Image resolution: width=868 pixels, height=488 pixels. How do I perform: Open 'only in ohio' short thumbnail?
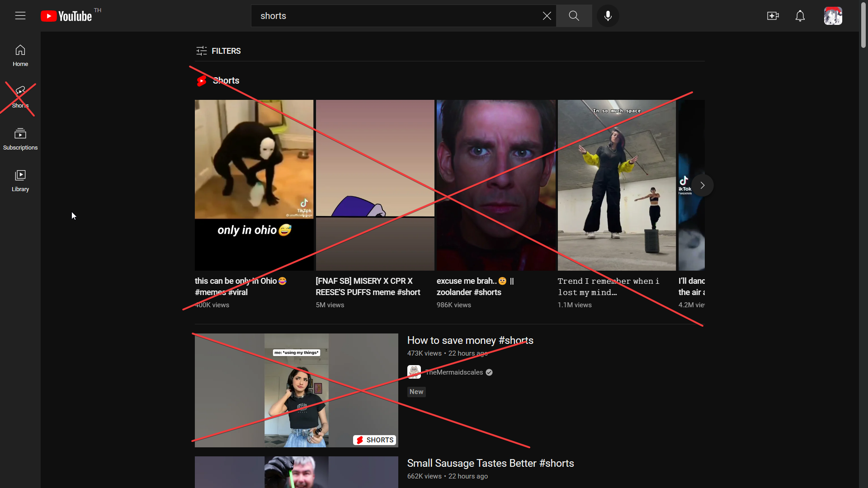point(254,185)
